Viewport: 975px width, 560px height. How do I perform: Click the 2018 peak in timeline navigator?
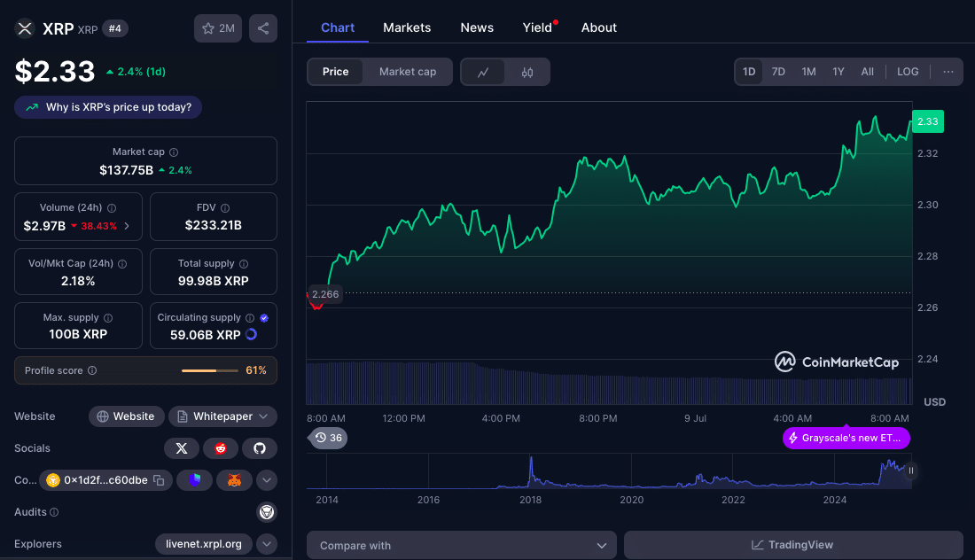pyautogui.click(x=531, y=471)
